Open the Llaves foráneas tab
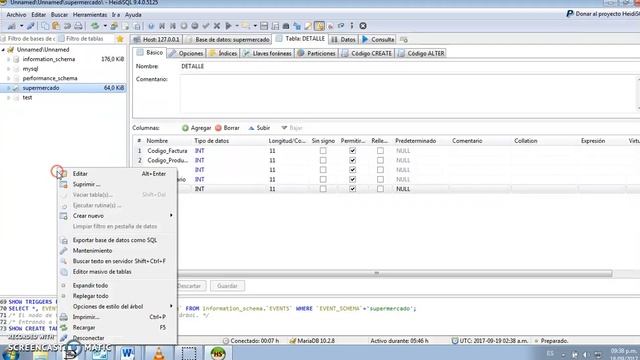This screenshot has width=640, height=360. tap(268, 53)
